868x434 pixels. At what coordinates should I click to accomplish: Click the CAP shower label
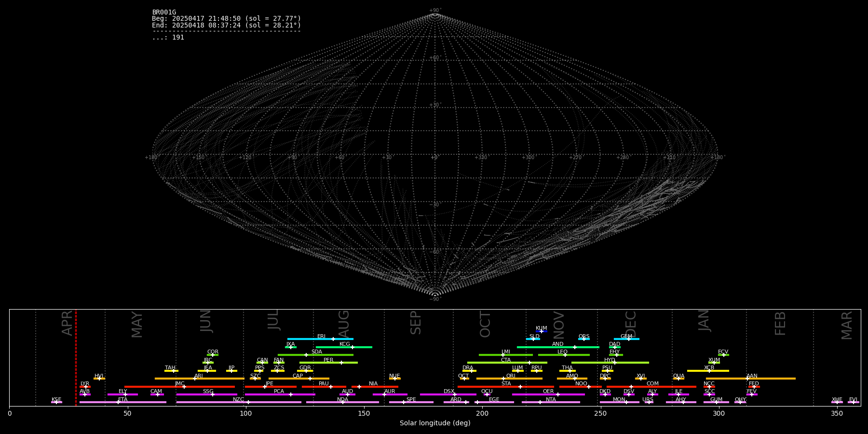(x=298, y=376)
